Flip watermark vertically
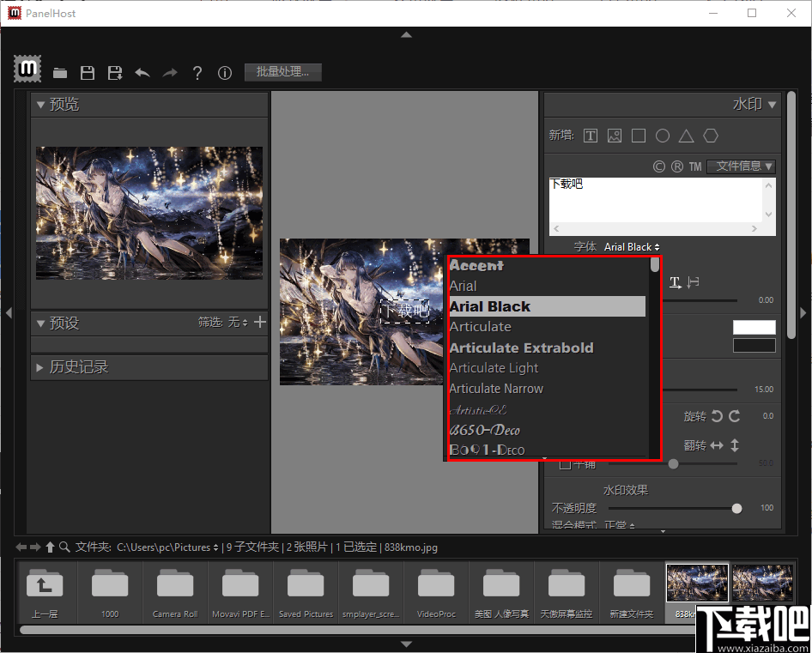Viewport: 812px width, 653px height. tap(735, 445)
